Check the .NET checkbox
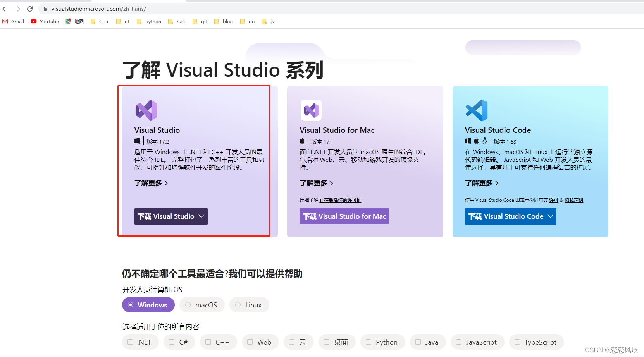 pos(130,342)
